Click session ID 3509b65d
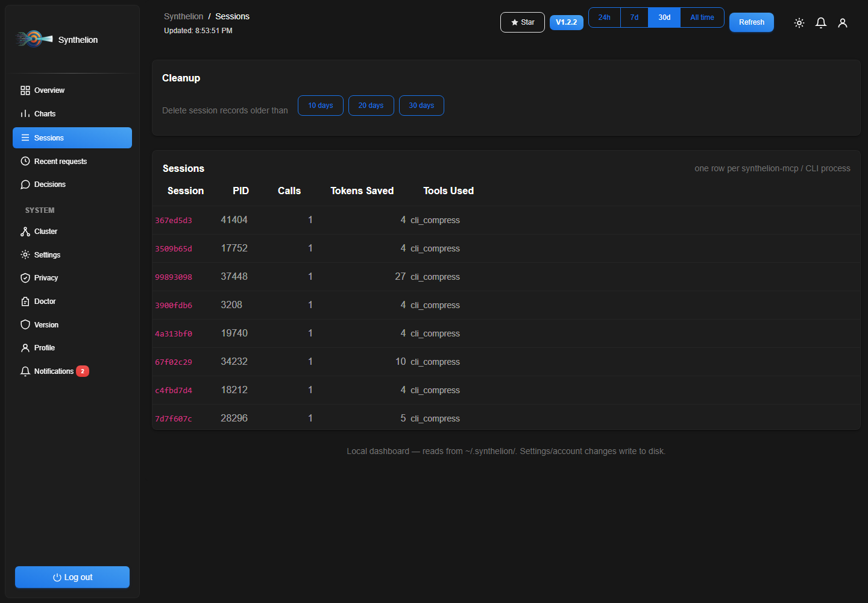The height and width of the screenshot is (603, 868). [174, 249]
